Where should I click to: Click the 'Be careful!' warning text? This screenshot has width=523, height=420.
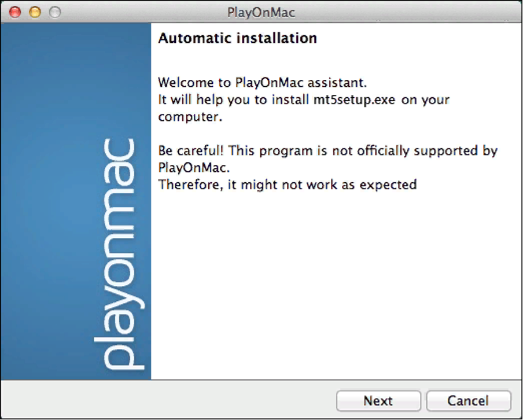click(190, 151)
